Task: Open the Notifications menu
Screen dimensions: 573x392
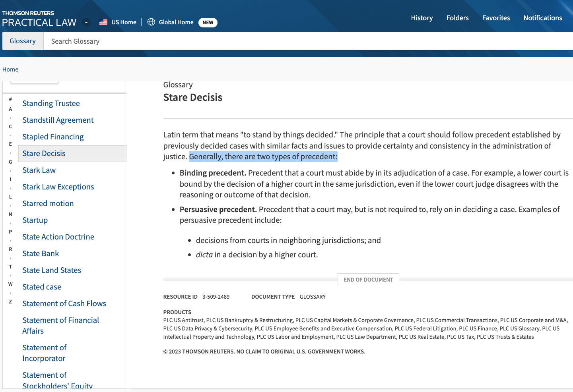Action: pyautogui.click(x=542, y=18)
